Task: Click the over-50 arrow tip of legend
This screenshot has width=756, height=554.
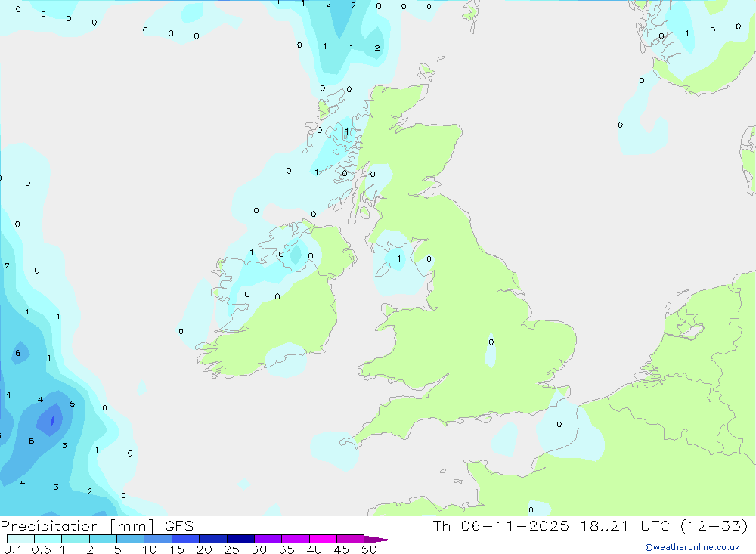Action: [377, 540]
